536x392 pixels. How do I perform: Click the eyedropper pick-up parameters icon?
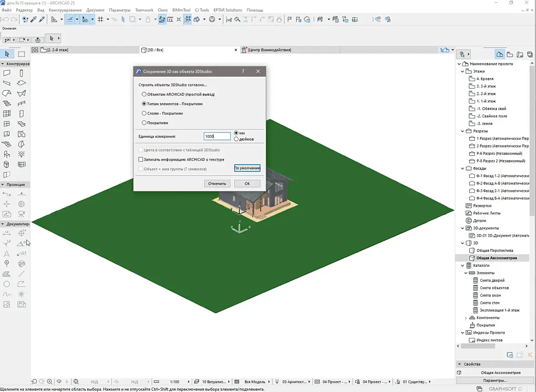34,20
